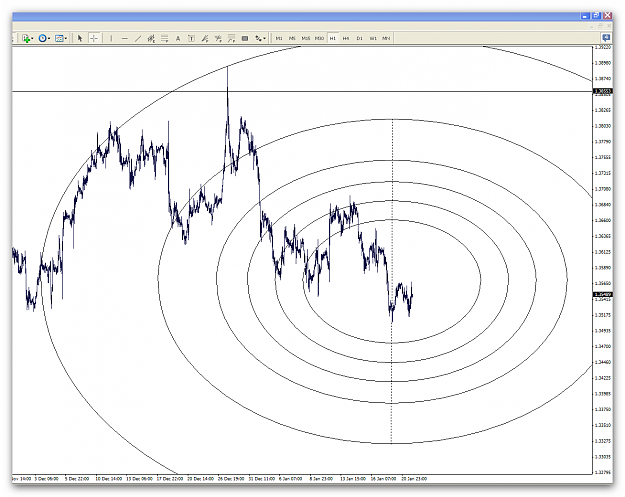Select the Equidistant Channel tool
This screenshot has height=497, width=625.
(151, 38)
